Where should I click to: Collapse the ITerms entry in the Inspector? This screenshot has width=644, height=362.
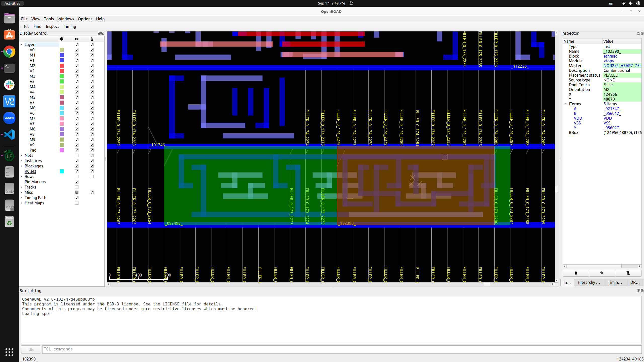(x=566, y=104)
